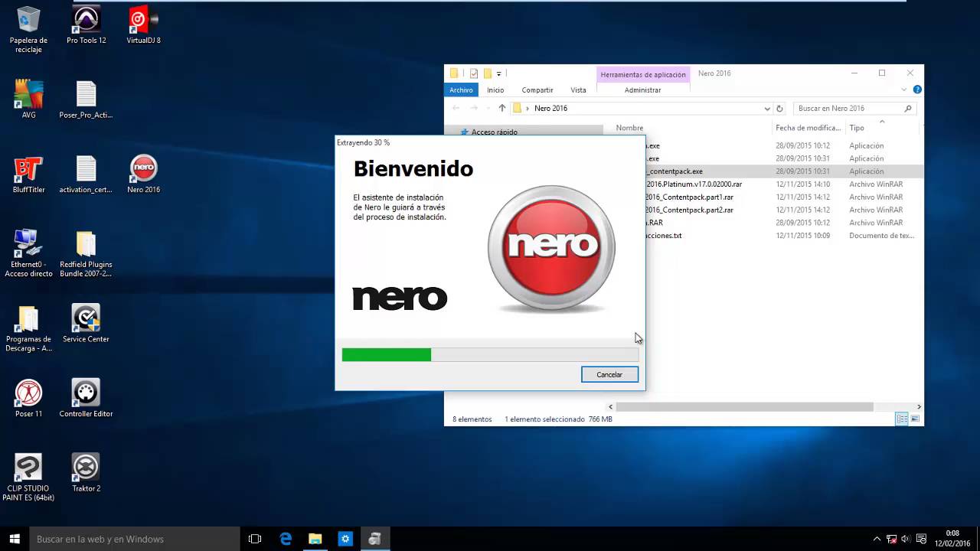
Task: Open the Inicio ribbon tab
Action: [x=495, y=90]
